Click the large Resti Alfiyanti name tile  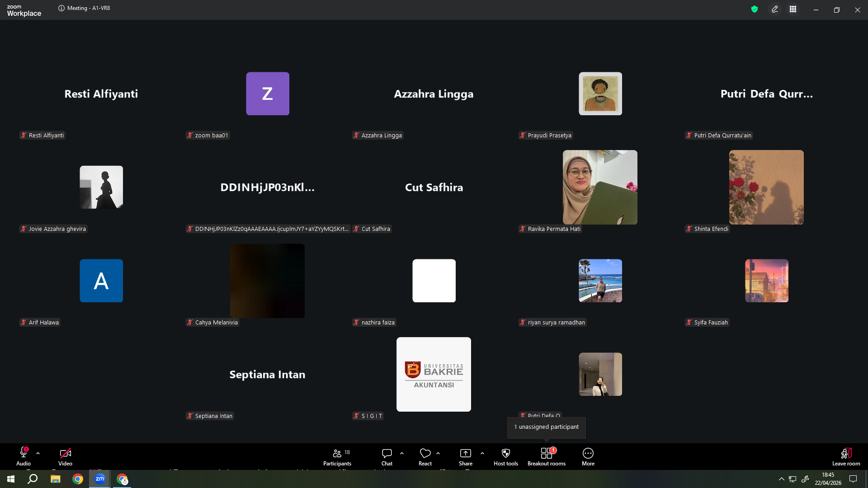pos(101,94)
